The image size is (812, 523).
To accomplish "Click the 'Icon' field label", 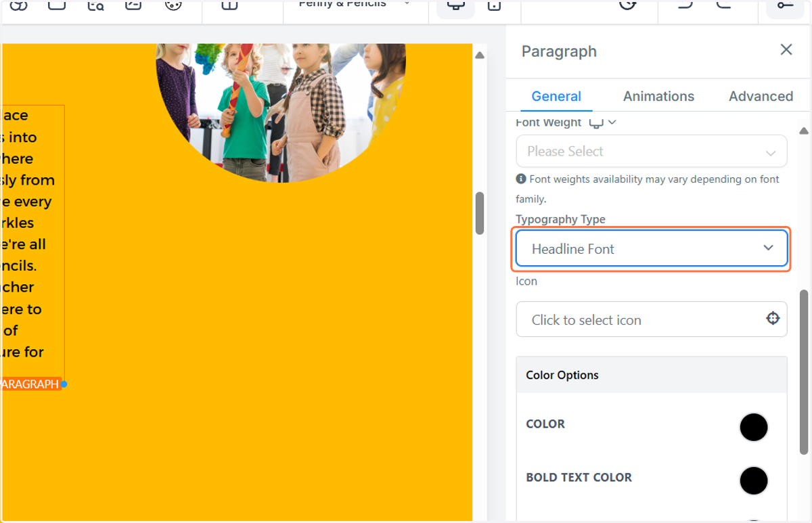I will [x=526, y=281].
